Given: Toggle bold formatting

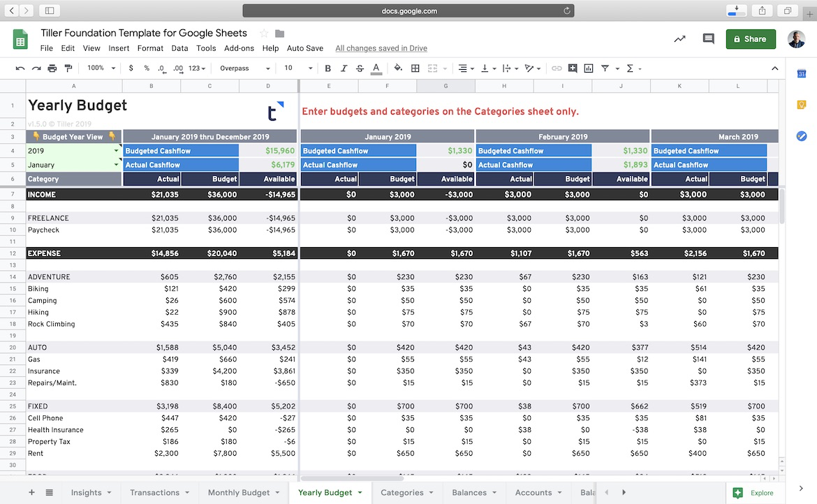Looking at the screenshot, I should [x=327, y=68].
